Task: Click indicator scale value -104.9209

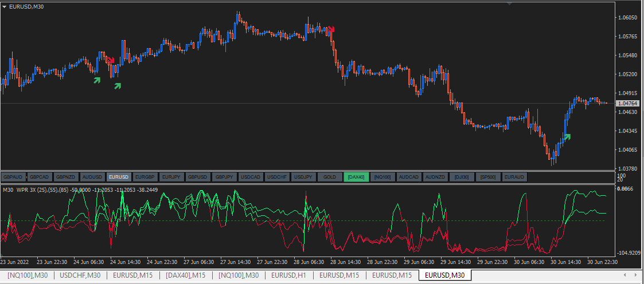Action: (x=629, y=253)
